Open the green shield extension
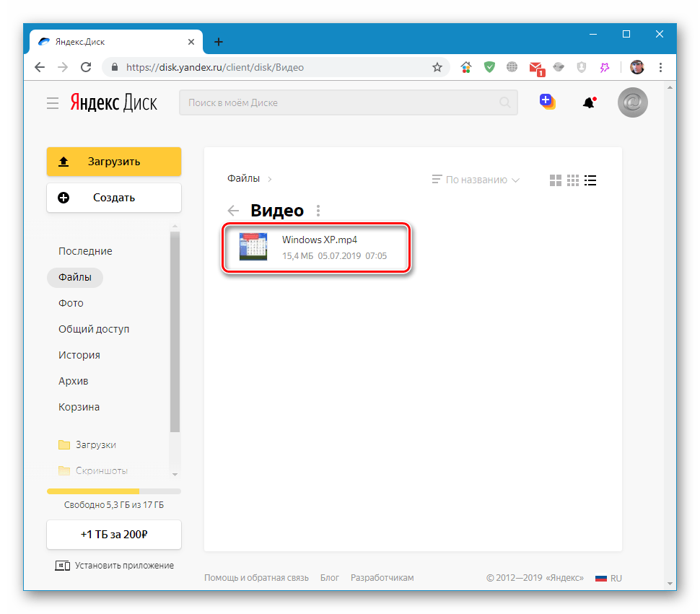The image size is (700, 614). tap(489, 67)
